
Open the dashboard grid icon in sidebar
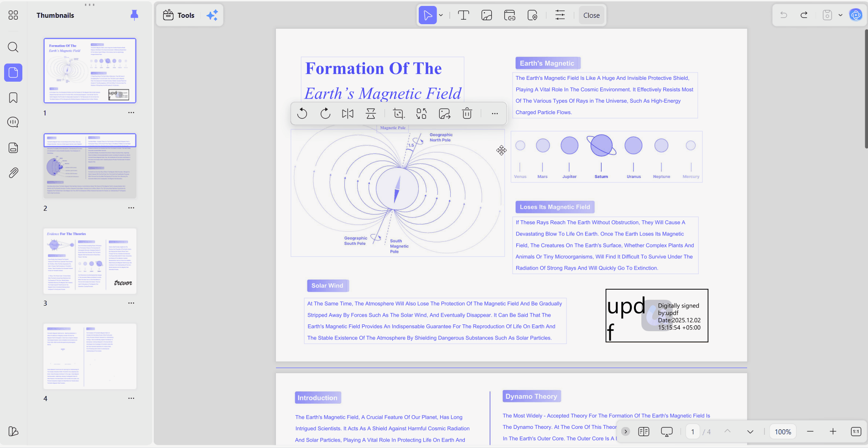coord(13,16)
